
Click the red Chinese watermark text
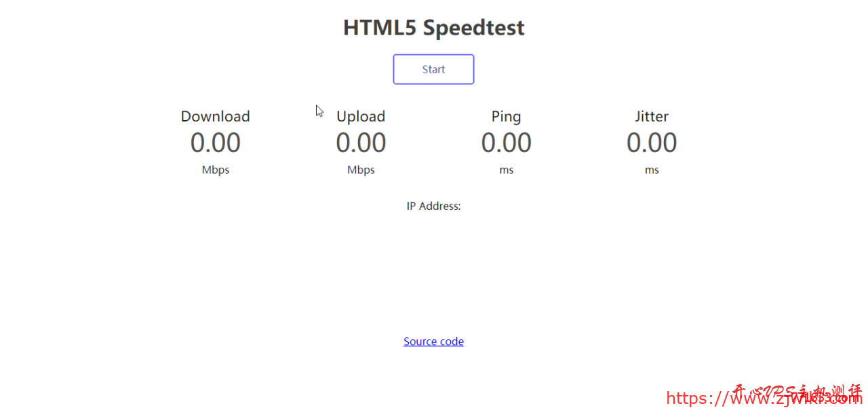(x=797, y=392)
